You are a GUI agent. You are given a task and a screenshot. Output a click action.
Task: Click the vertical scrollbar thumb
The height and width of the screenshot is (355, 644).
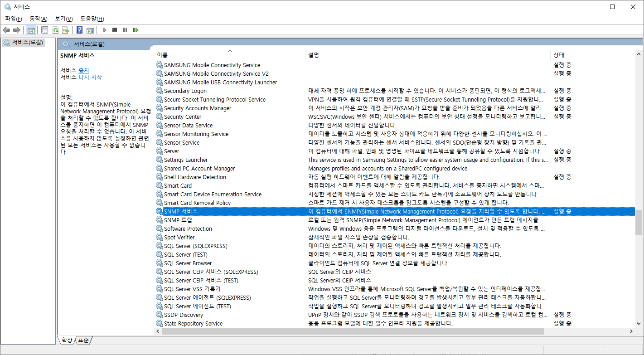(x=639, y=223)
